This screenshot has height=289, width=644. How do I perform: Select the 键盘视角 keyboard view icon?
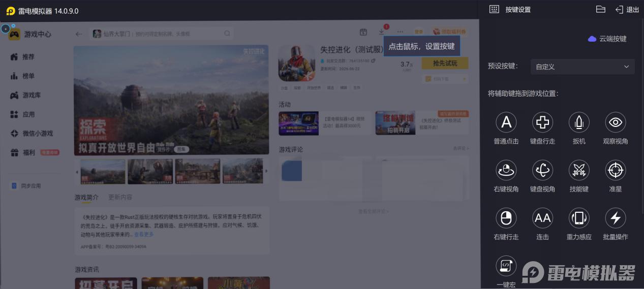click(542, 170)
